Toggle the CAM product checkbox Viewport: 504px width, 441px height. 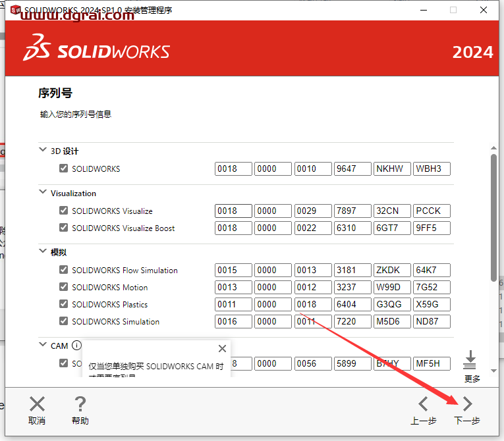click(x=63, y=363)
